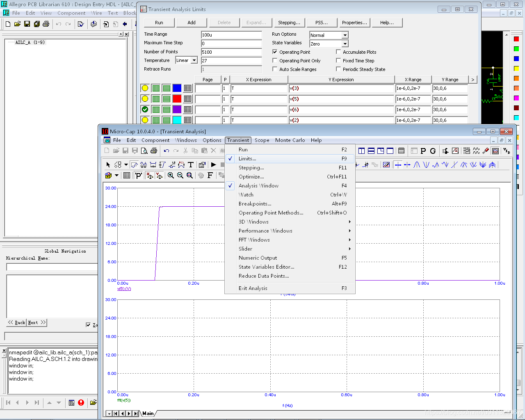Open the Monte Carlo menu

pyautogui.click(x=290, y=140)
